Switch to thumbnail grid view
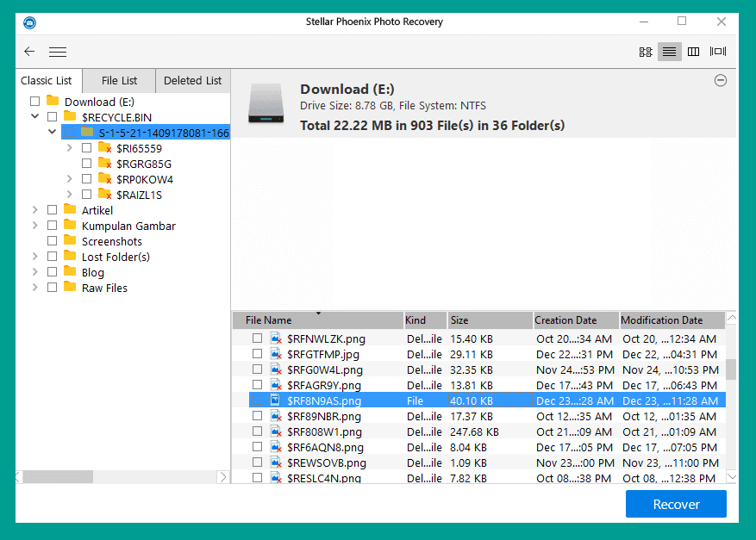This screenshot has height=540, width=756. [645, 52]
